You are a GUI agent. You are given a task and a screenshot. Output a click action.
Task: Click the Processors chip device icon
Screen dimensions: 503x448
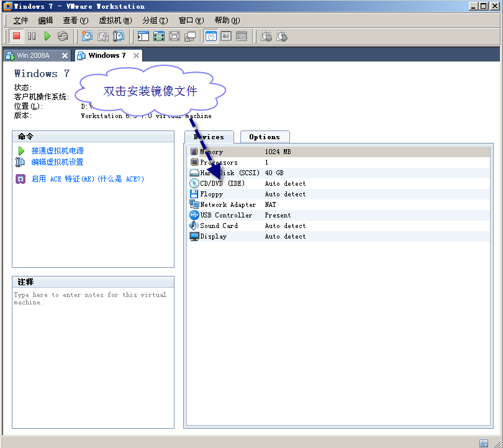tap(194, 162)
